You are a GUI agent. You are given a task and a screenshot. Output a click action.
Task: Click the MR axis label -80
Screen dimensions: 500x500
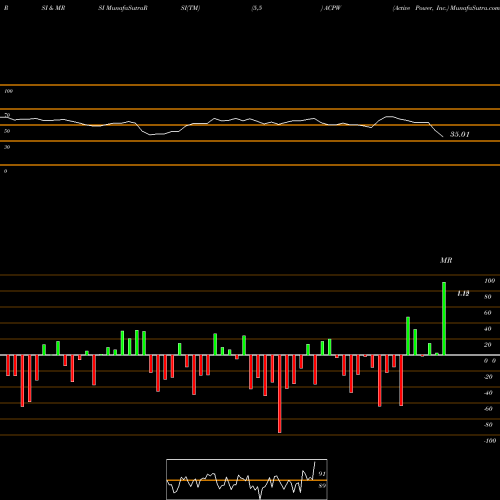click(x=488, y=425)
